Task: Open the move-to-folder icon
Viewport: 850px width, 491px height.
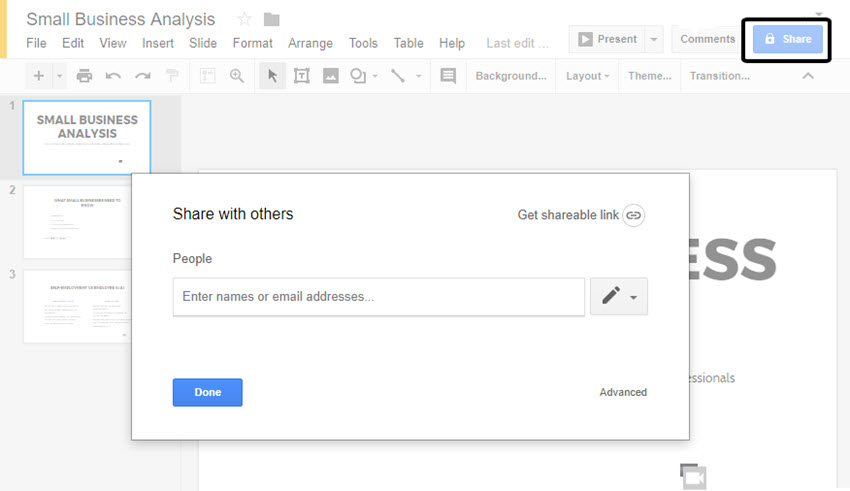Action: [x=272, y=20]
